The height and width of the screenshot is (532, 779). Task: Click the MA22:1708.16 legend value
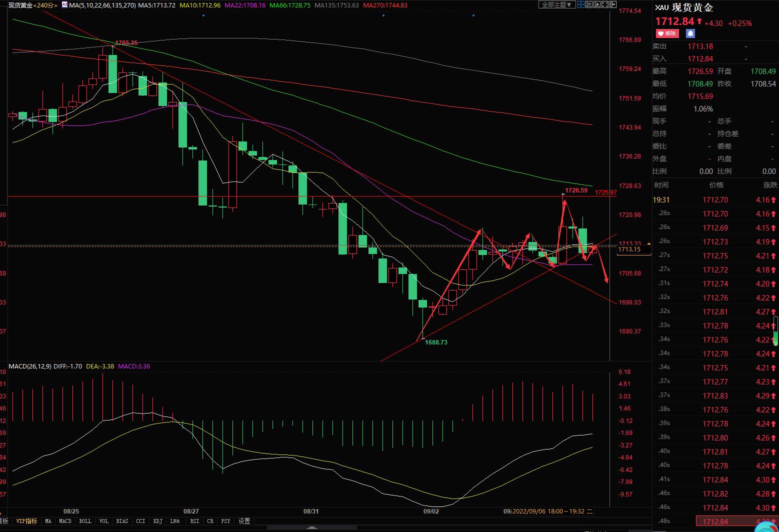coord(245,5)
